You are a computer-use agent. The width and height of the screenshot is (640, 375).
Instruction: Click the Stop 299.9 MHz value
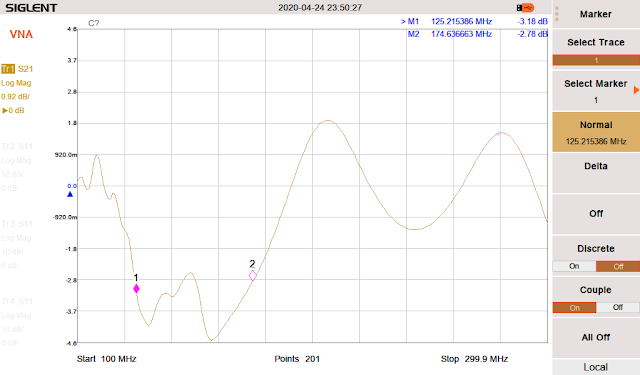(x=474, y=359)
